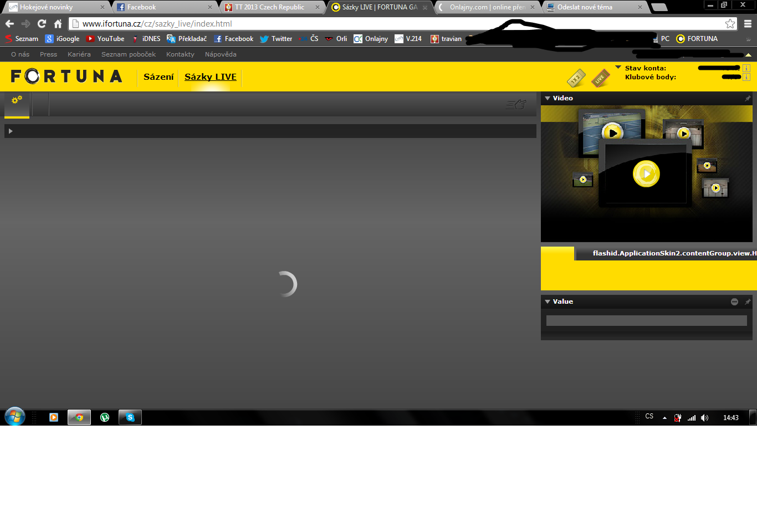Play the bottom right video thumbnail
This screenshot has width=757, height=532.
pos(715,188)
